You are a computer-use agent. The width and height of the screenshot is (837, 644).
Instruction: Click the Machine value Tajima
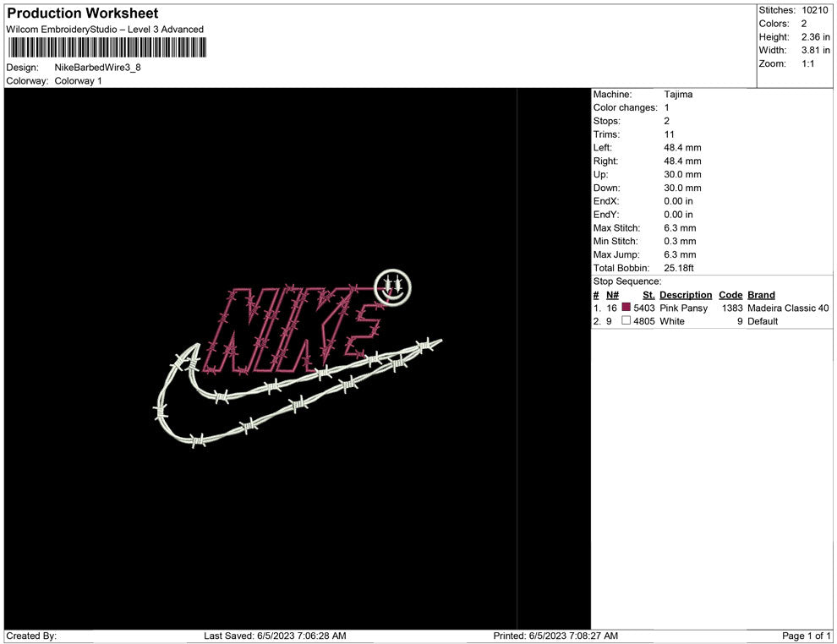(678, 94)
